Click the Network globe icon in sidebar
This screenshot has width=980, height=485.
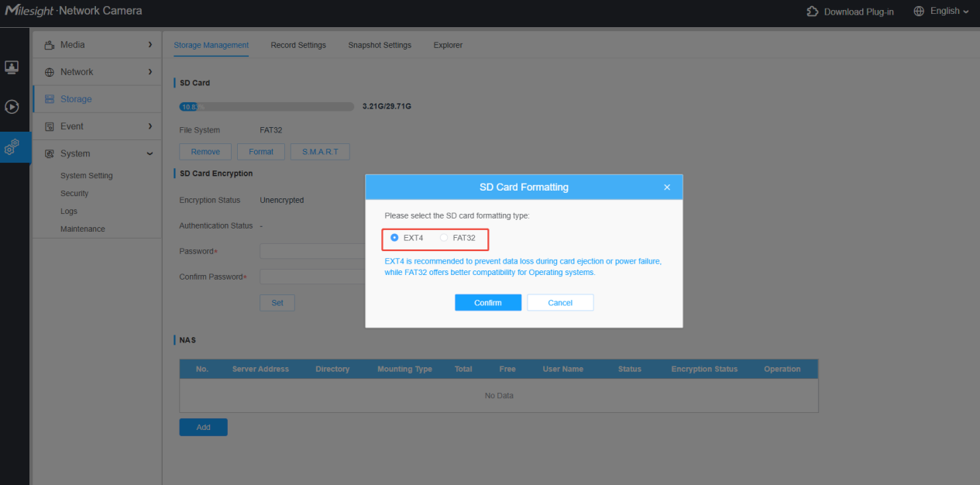(50, 72)
